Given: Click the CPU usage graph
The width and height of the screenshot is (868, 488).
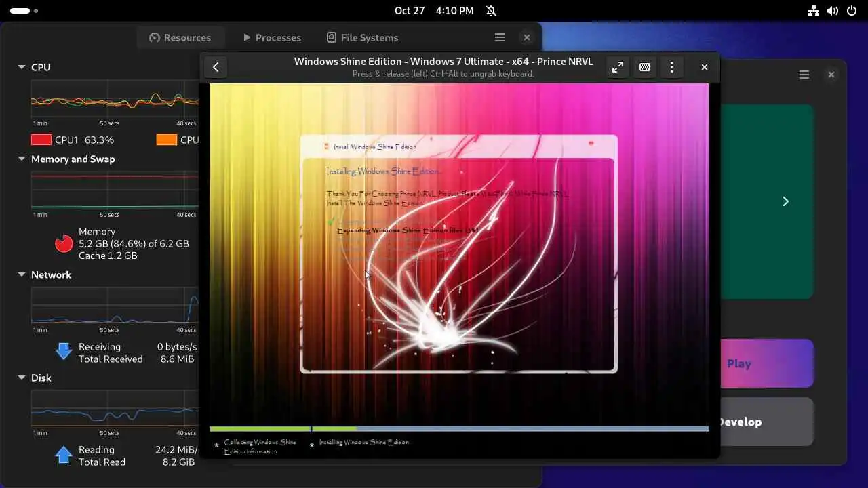Looking at the screenshot, I should coord(115,99).
